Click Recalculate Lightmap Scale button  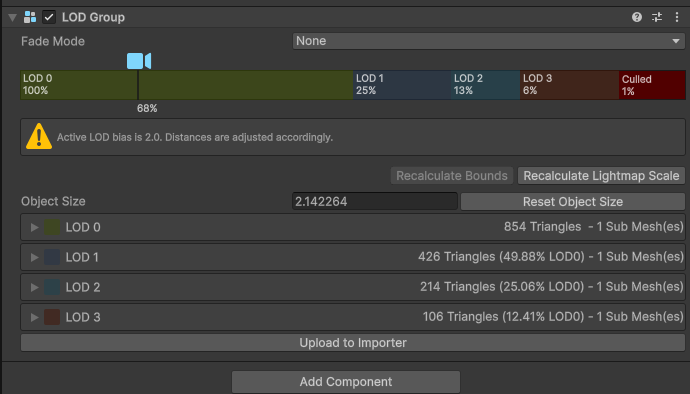(601, 176)
